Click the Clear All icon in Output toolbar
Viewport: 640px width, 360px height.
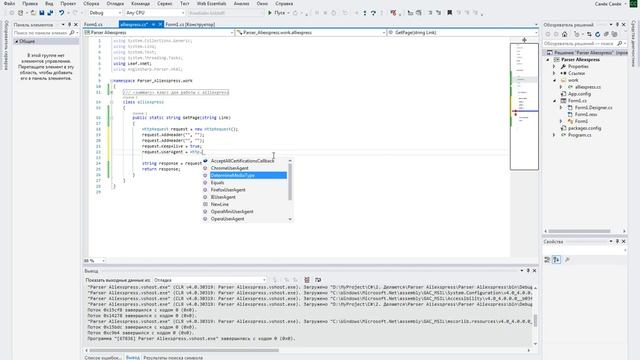click(x=307, y=280)
